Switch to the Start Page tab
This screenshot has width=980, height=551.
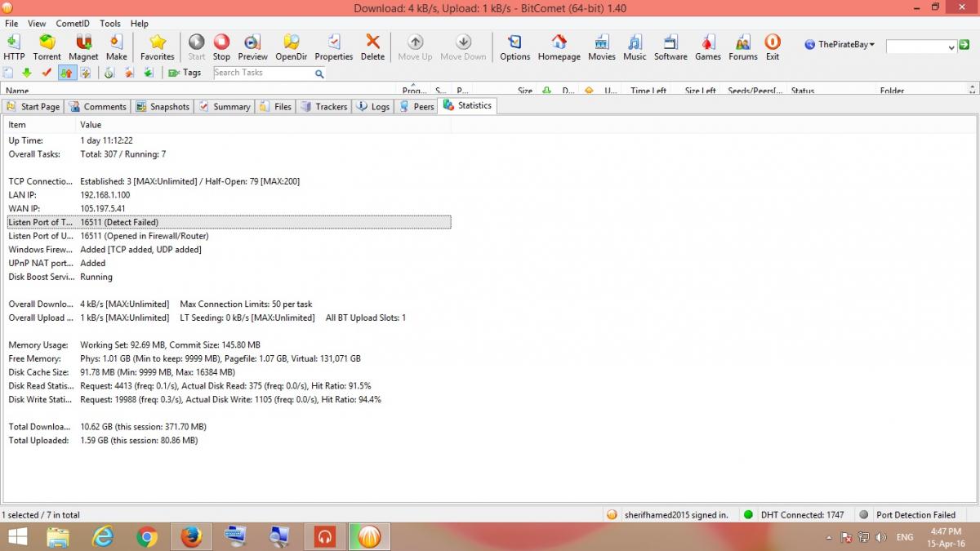(x=33, y=106)
